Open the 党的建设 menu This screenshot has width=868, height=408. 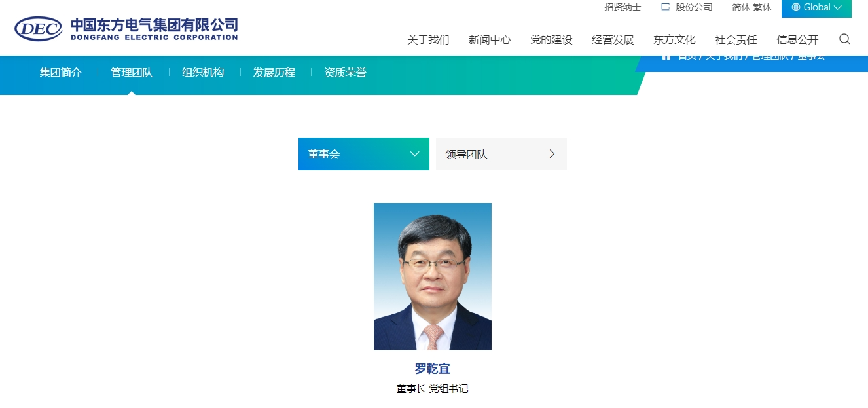[551, 39]
